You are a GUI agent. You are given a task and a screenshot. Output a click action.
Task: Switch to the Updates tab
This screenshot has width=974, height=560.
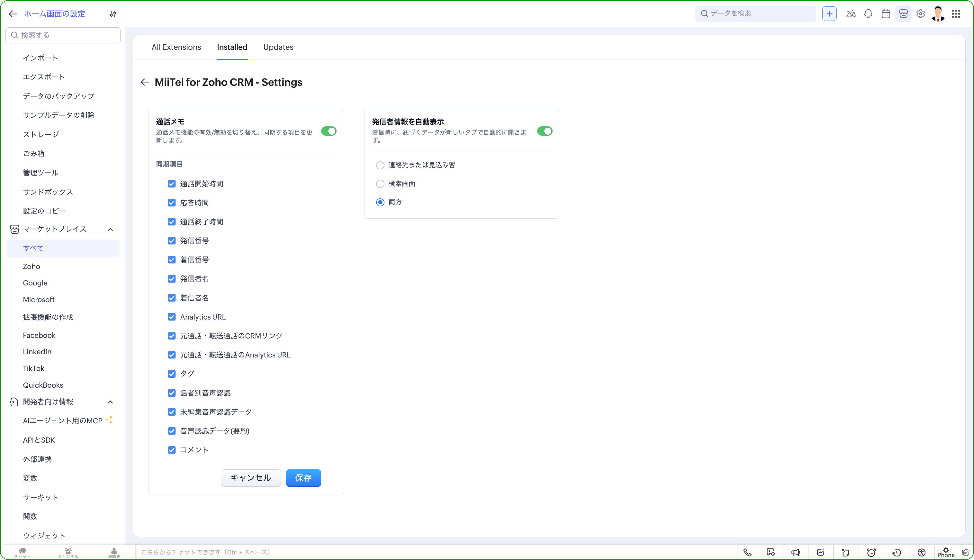pyautogui.click(x=278, y=47)
